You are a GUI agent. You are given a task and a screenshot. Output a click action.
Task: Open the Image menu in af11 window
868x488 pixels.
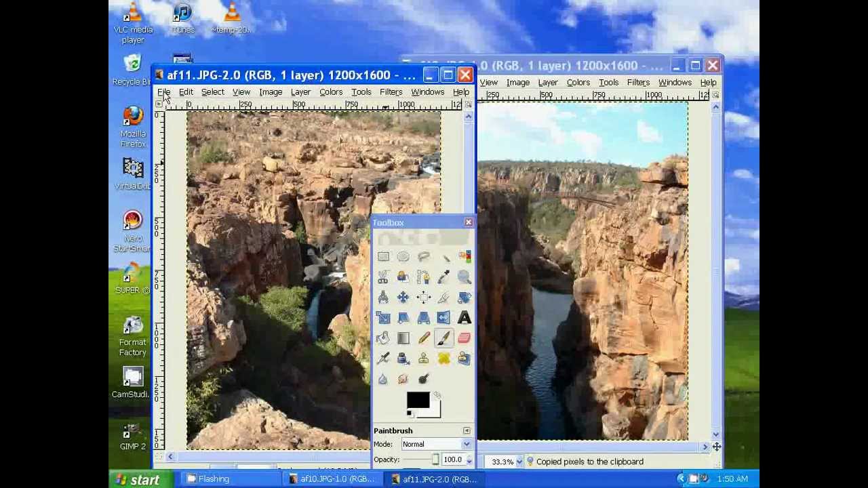point(271,92)
